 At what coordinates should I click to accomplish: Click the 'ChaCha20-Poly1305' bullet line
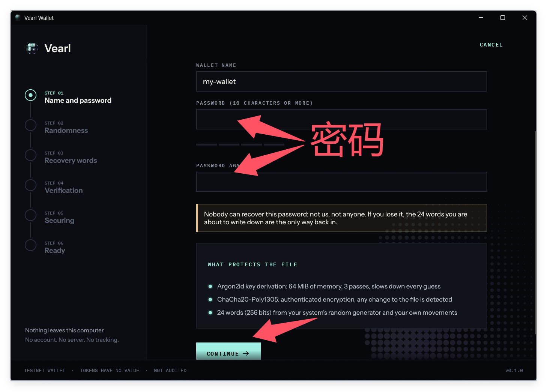pos(335,300)
